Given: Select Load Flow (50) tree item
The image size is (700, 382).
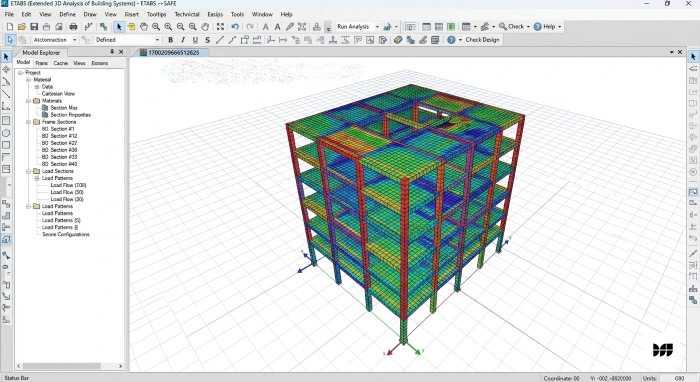Looking at the screenshot, I should click(x=67, y=192).
